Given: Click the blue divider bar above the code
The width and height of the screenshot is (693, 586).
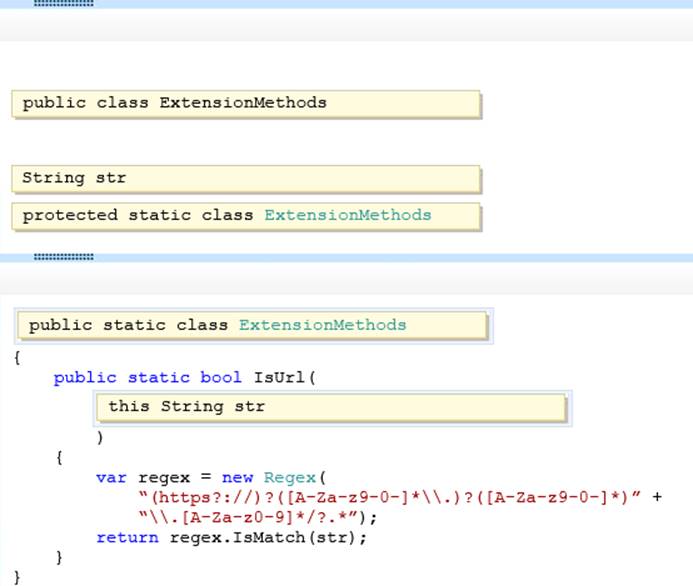Looking at the screenshot, I should [x=400, y=258].
